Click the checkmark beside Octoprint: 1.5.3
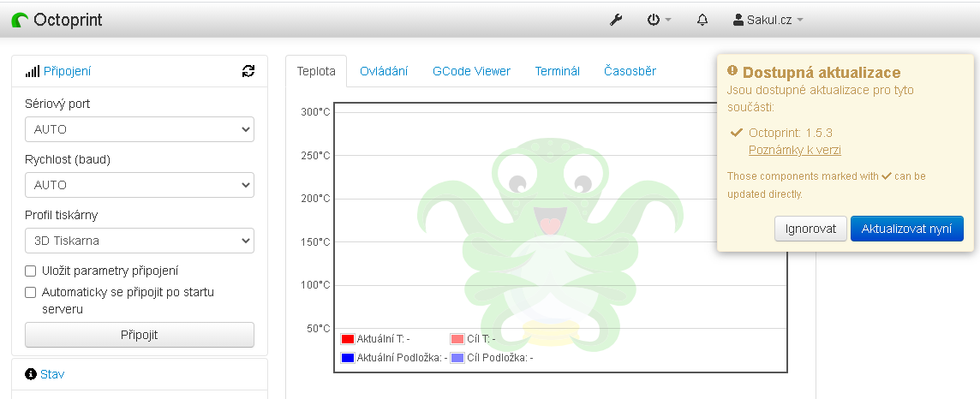Viewport: 980px width, 399px height. tap(736, 133)
